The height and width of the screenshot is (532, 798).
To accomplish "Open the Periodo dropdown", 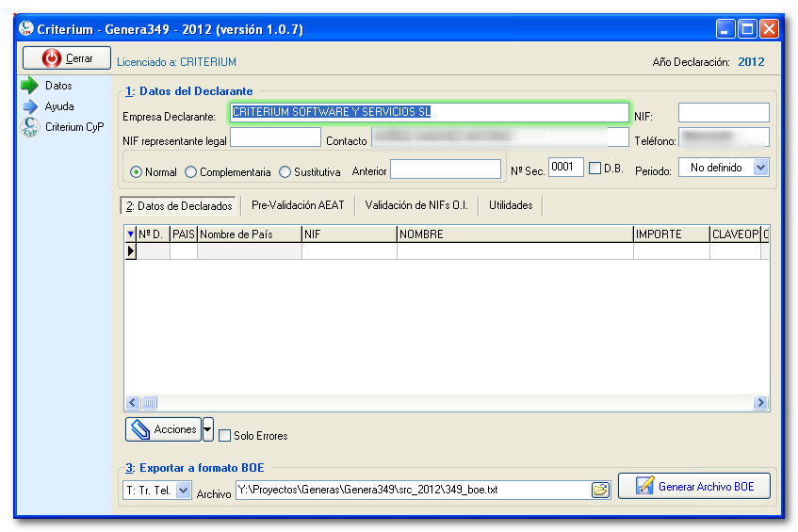I will coord(761,168).
